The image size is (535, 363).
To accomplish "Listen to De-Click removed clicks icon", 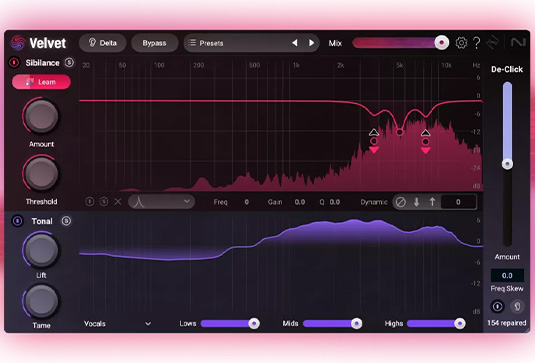I will 517,306.
